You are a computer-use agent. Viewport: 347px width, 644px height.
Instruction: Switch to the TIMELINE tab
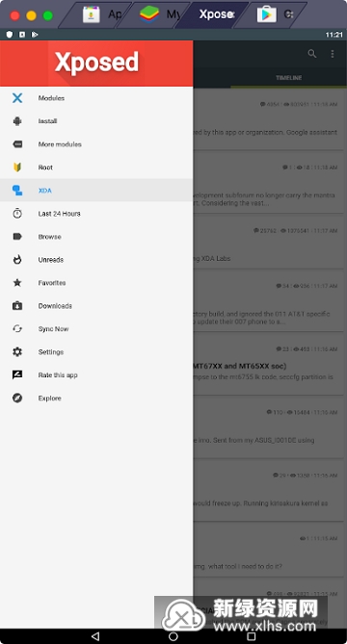coord(288,78)
